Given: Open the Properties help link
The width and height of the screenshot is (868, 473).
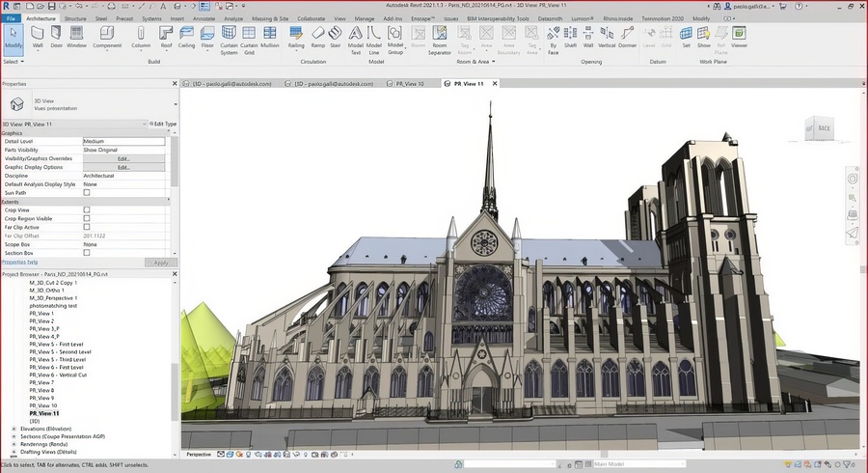Looking at the screenshot, I should click(19, 262).
